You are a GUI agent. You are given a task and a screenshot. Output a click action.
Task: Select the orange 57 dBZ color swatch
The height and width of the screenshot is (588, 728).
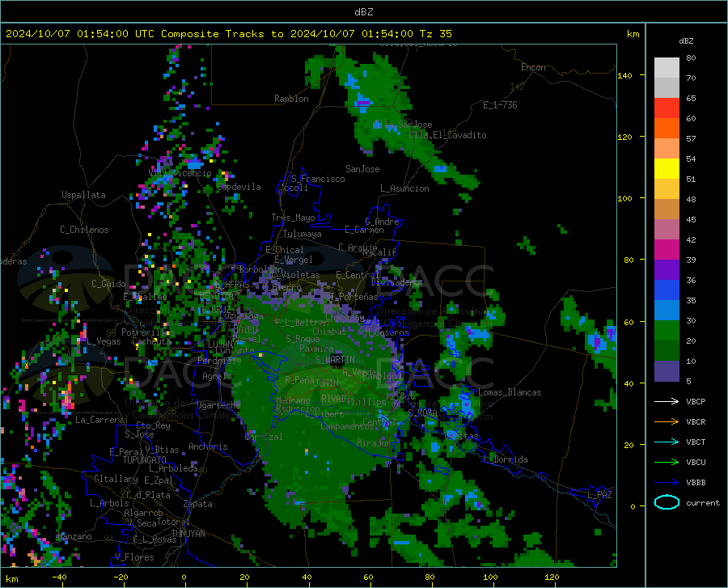667,129
